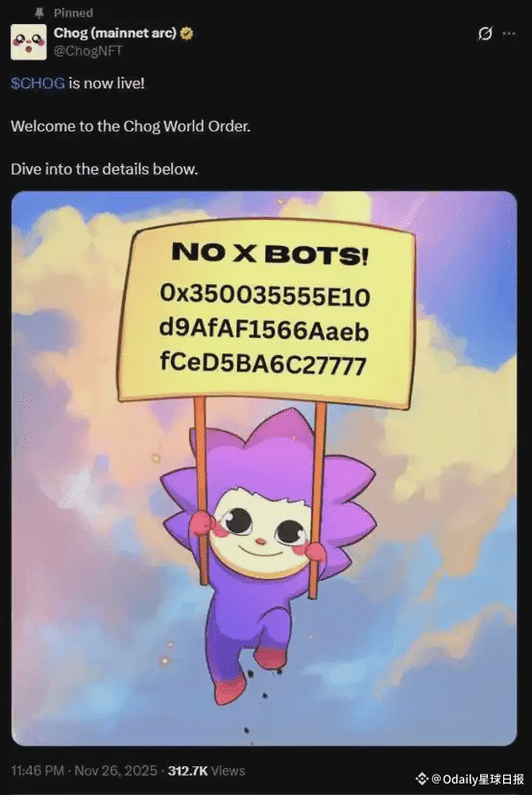
Task: Click the 'Nov 26, 2025' date
Action: coord(115,771)
